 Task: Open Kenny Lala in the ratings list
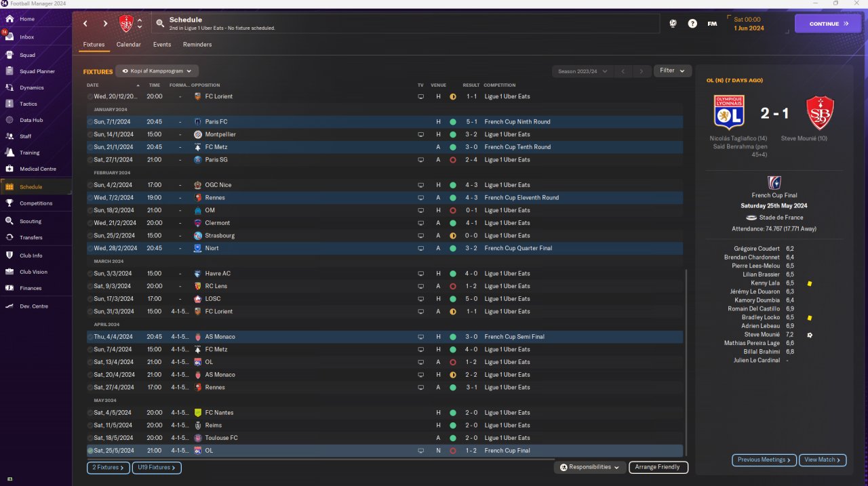pos(766,283)
